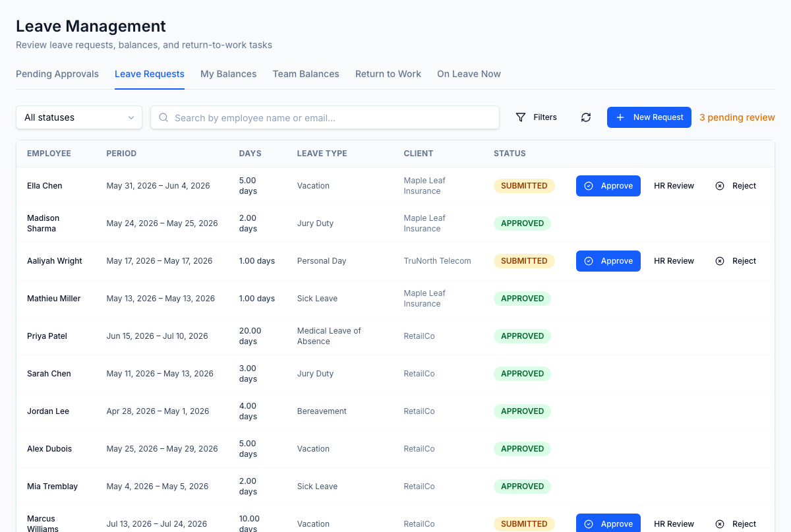
Task: Click employee name Alex Dubois
Action: click(49, 449)
